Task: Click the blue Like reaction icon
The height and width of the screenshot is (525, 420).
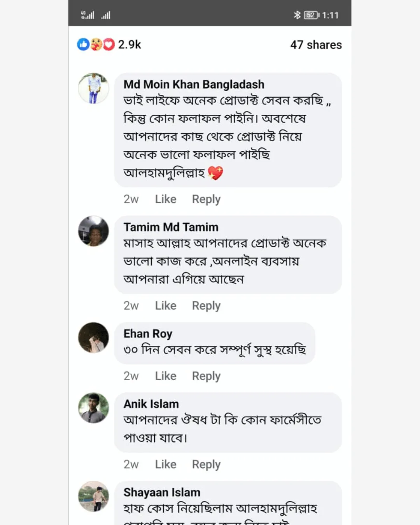Action: click(83, 44)
